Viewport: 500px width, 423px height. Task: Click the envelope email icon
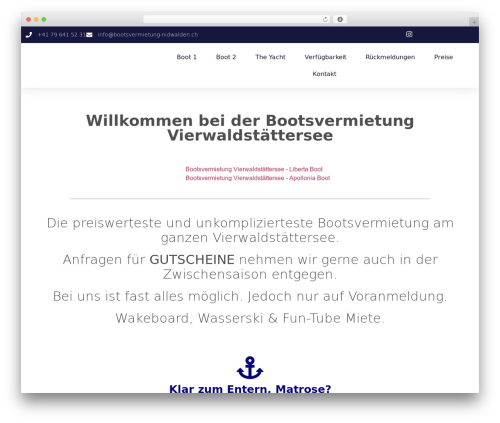[89, 35]
